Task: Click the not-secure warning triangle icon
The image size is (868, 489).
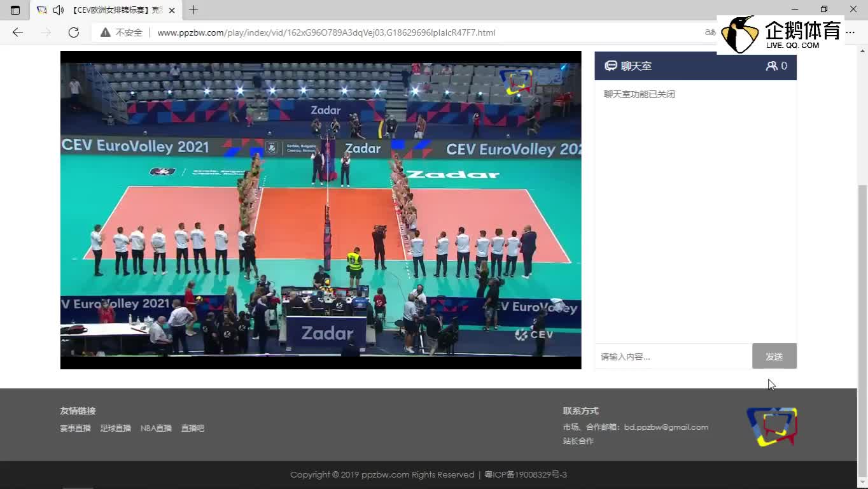Action: coord(105,32)
